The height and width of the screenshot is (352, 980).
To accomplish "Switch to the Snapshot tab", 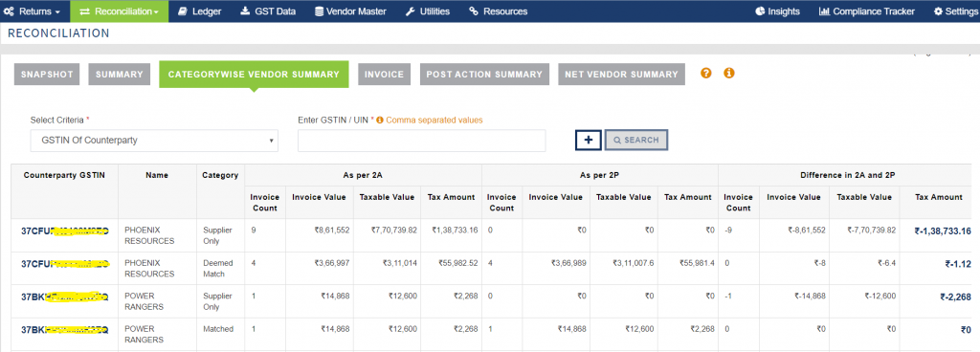I will tap(47, 75).
